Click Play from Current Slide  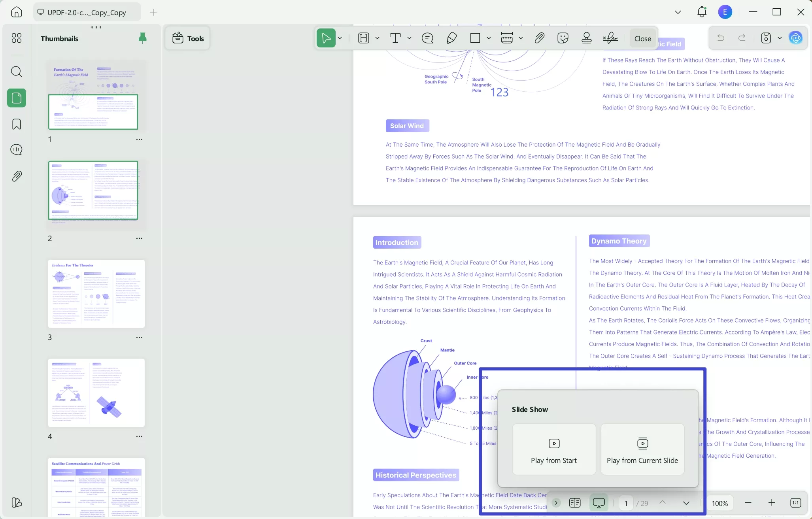[x=642, y=449]
